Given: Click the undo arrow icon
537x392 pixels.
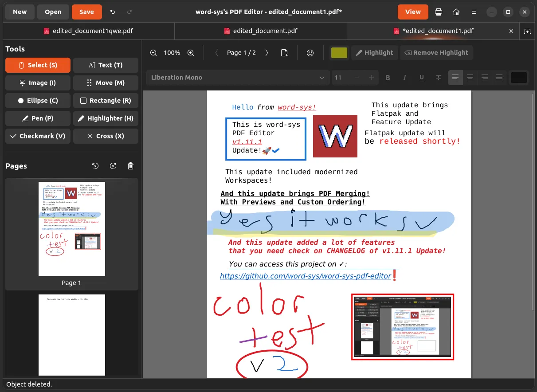Looking at the screenshot, I should 113,12.
